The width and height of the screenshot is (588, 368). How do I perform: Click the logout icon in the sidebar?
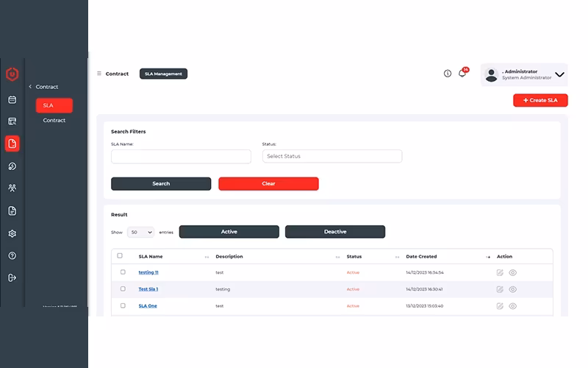12,278
